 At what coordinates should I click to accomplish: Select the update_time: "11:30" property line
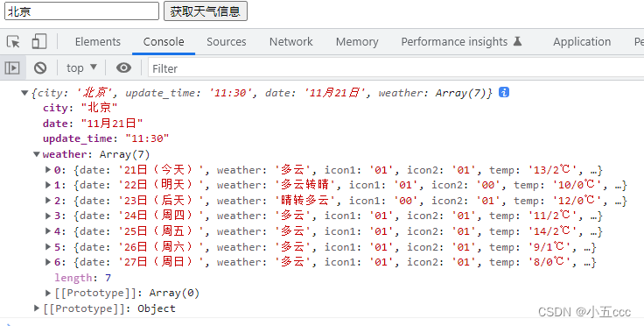106,139
